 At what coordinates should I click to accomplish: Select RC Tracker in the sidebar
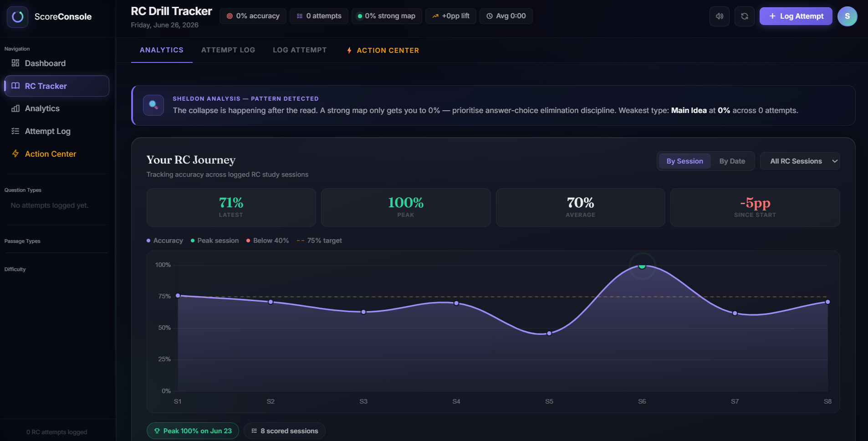point(56,86)
